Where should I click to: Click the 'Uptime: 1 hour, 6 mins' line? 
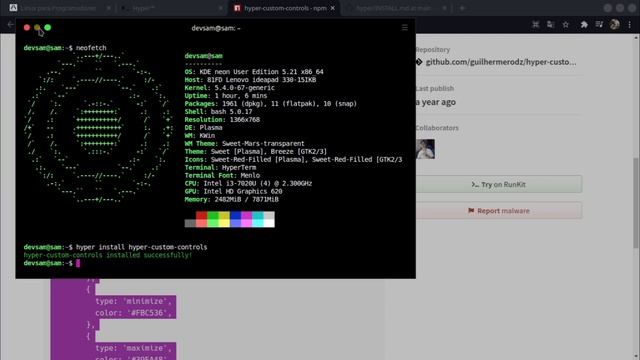point(226,96)
